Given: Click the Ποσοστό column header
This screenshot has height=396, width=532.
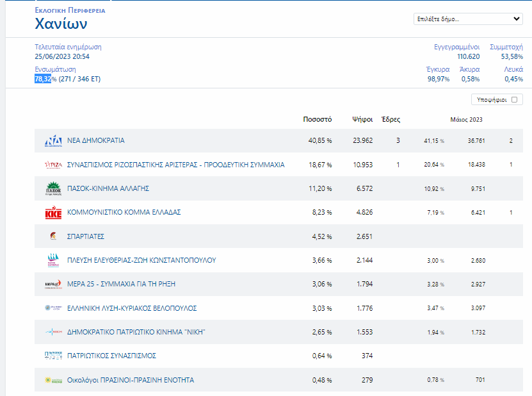Looking at the screenshot, I should tap(318, 119).
